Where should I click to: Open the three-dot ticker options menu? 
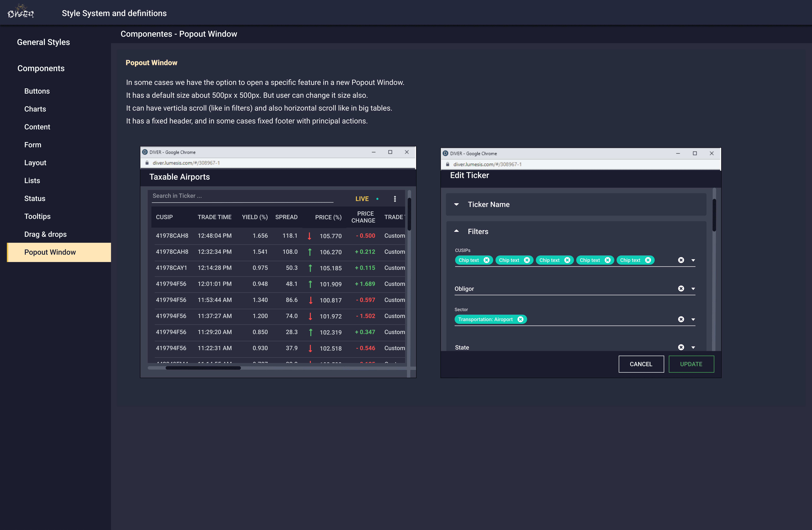[x=395, y=199]
